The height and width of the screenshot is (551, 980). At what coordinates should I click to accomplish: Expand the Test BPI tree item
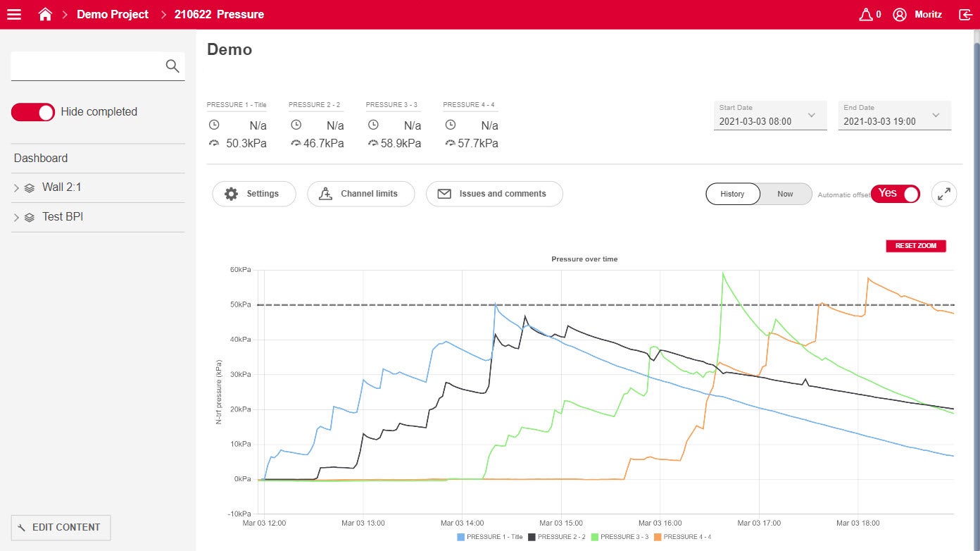tap(16, 218)
